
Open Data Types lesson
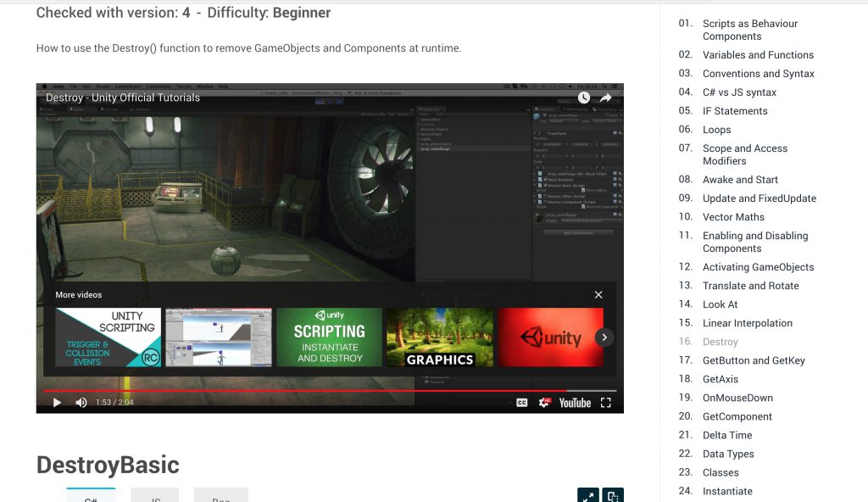(728, 454)
